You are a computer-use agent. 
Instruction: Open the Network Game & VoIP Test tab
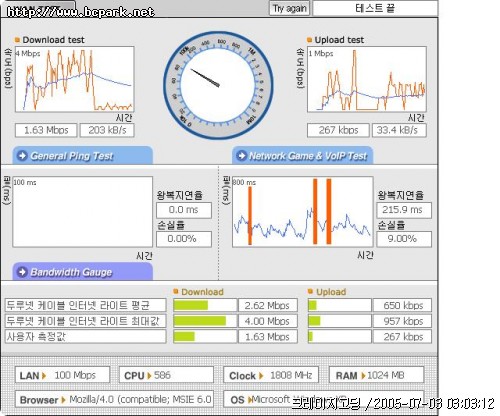point(302,155)
